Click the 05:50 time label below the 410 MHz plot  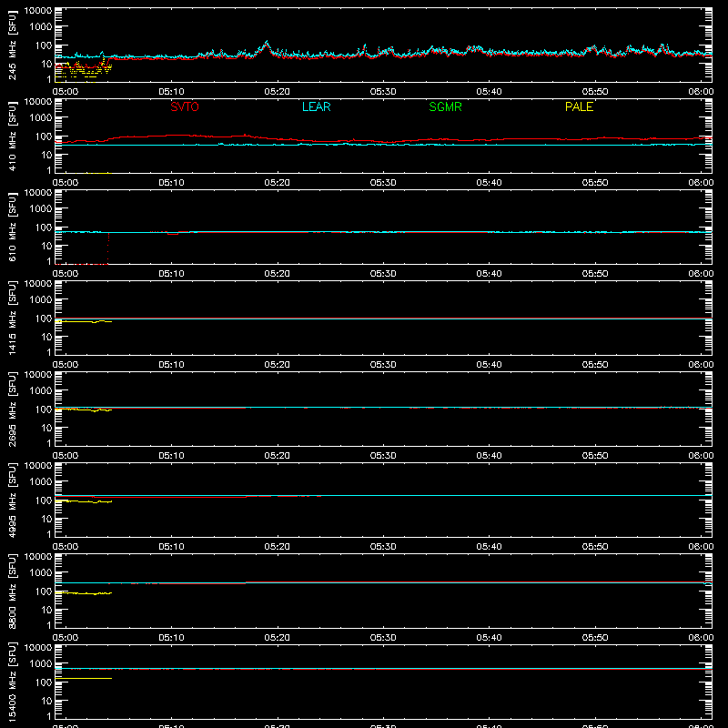point(595,183)
